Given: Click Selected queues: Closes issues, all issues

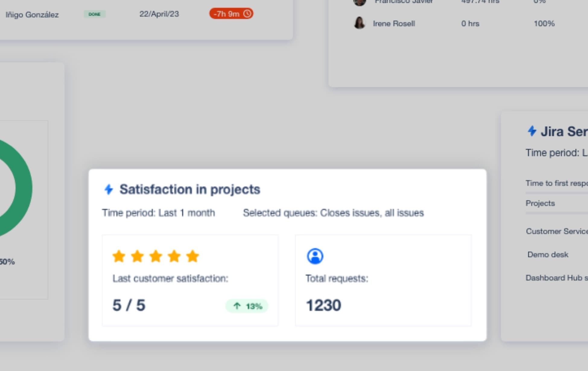Looking at the screenshot, I should click(333, 213).
